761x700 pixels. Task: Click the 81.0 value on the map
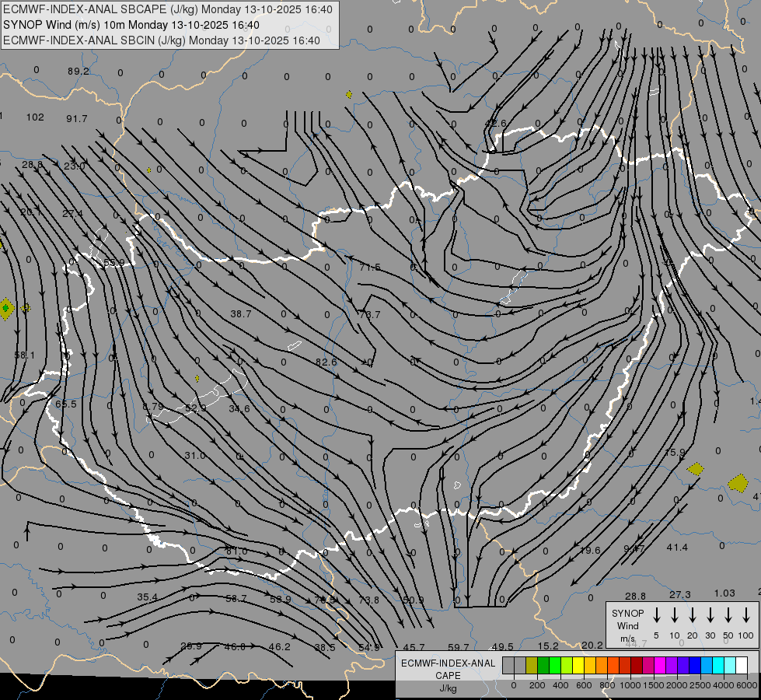tap(237, 551)
